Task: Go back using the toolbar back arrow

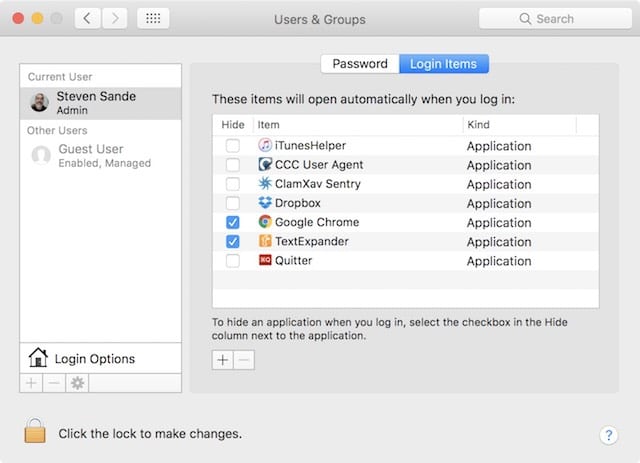Action: [88, 19]
